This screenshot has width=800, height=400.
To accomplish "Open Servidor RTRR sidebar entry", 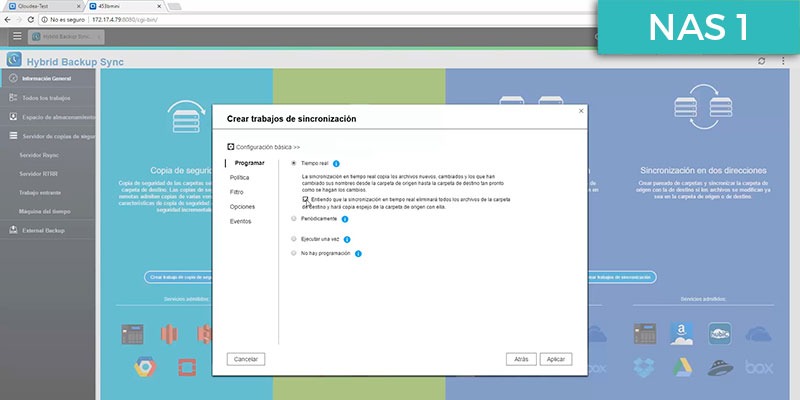I will [x=38, y=174].
